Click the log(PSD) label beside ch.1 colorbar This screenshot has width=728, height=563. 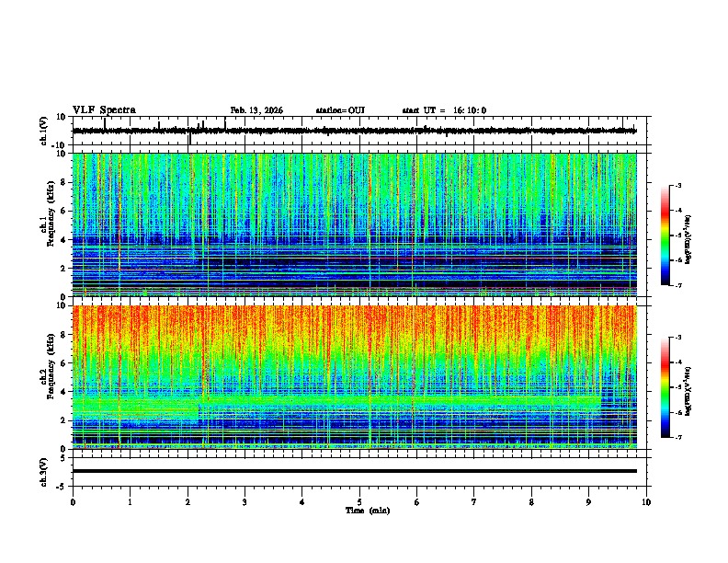(x=688, y=239)
